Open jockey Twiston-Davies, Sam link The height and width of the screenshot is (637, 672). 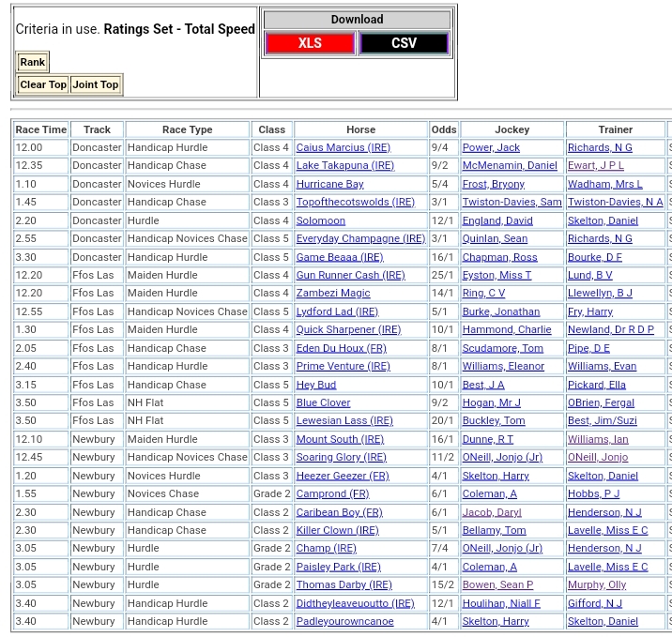512,202
